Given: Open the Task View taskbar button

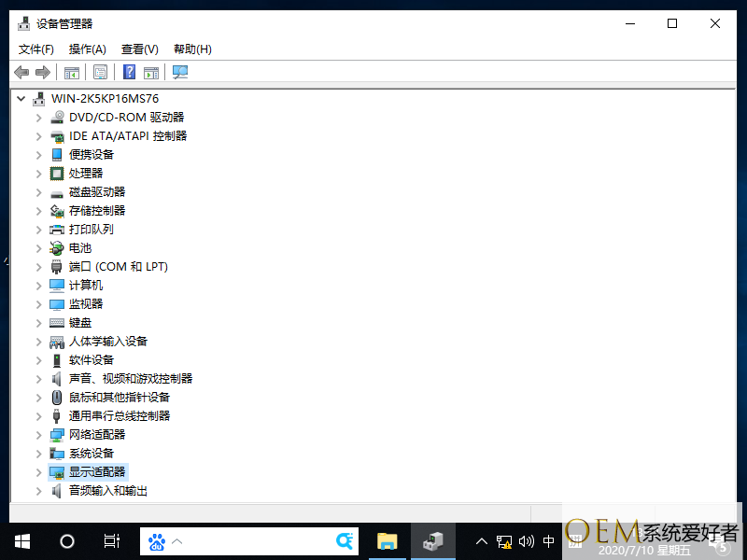Looking at the screenshot, I should [x=111, y=540].
